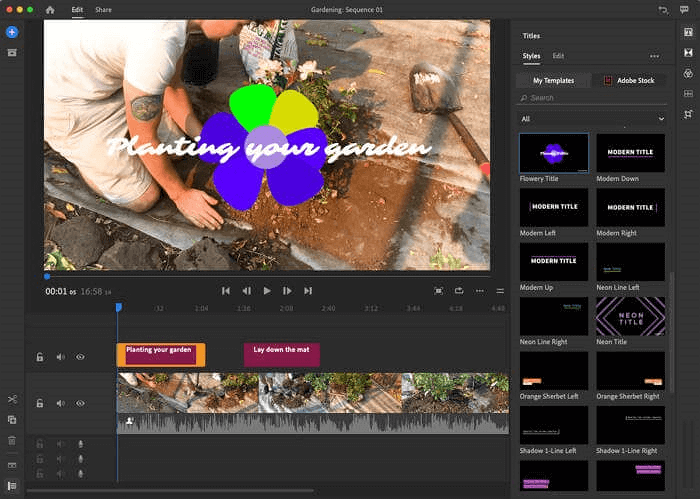Open the feedback speech bubble icon
The width and height of the screenshot is (700, 499).
coord(688,9)
